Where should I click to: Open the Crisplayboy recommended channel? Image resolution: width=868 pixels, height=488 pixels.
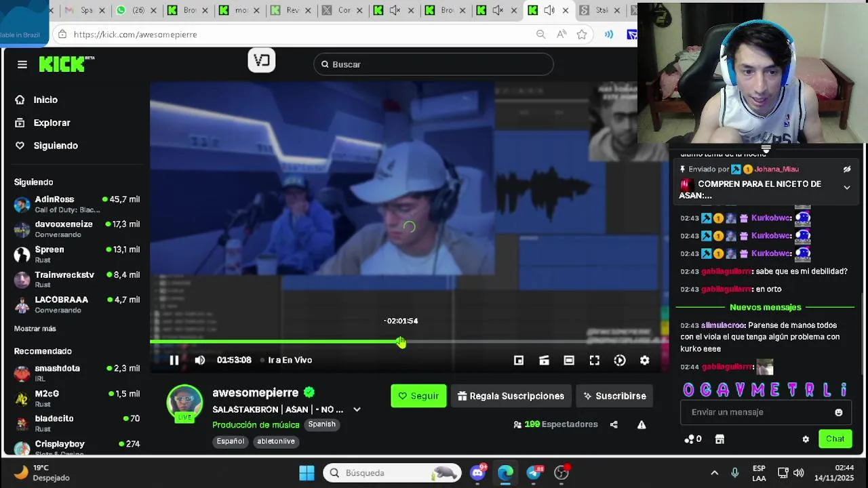point(77,448)
